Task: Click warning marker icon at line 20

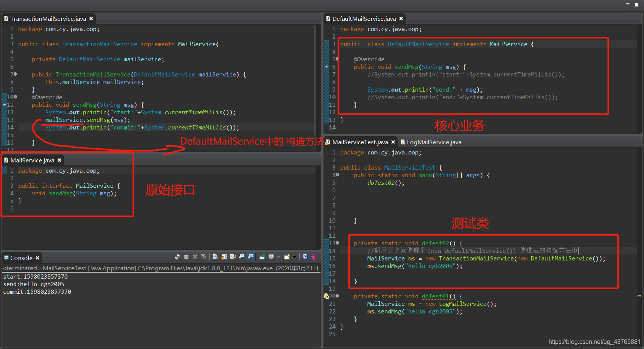Action: click(x=326, y=296)
